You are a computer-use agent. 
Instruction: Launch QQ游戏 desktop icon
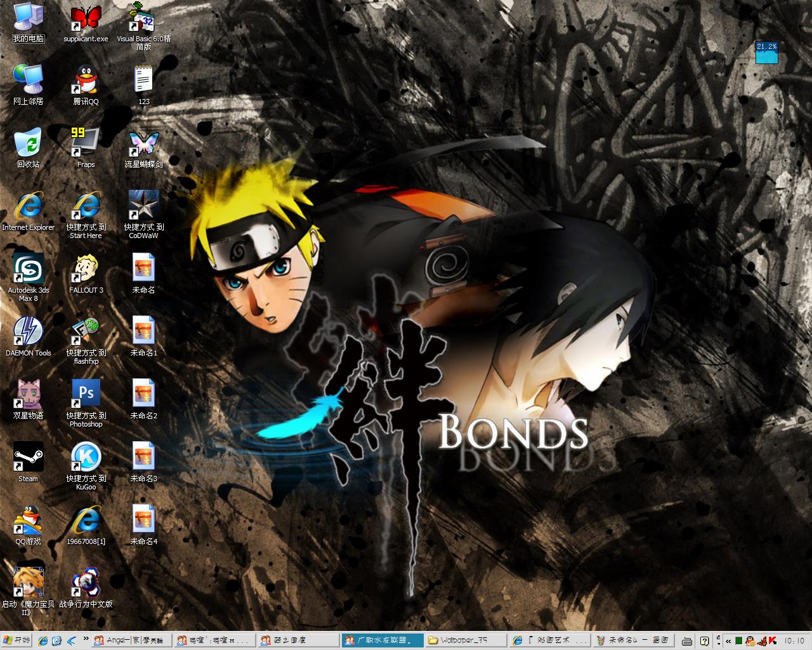29,525
